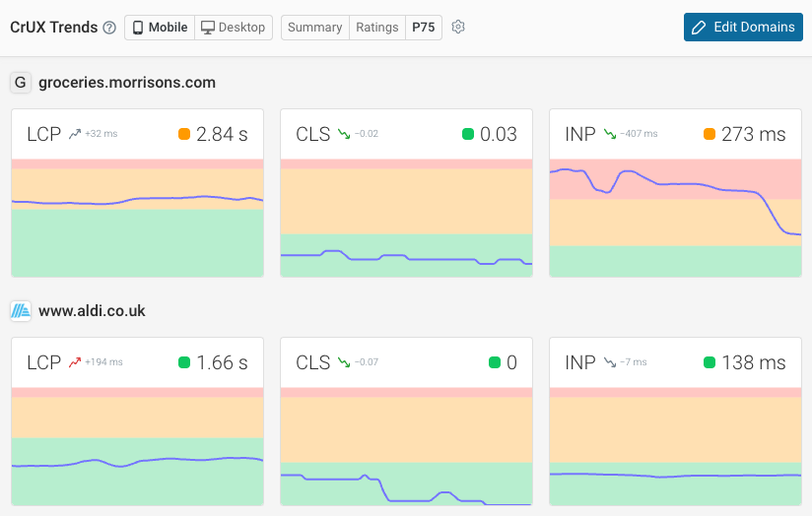The image size is (812, 516).
Task: Click the Edit Domains button
Action: click(744, 28)
